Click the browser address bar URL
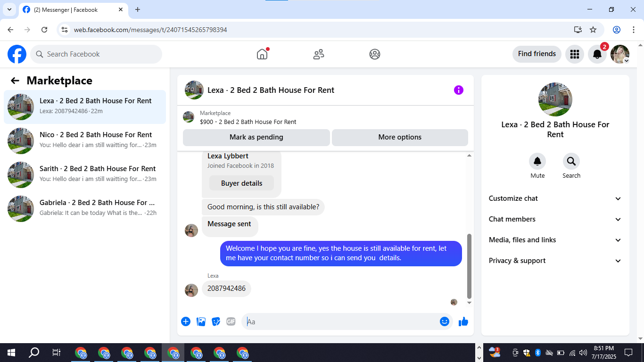Screen dimensions: 644x362 [150, 30]
